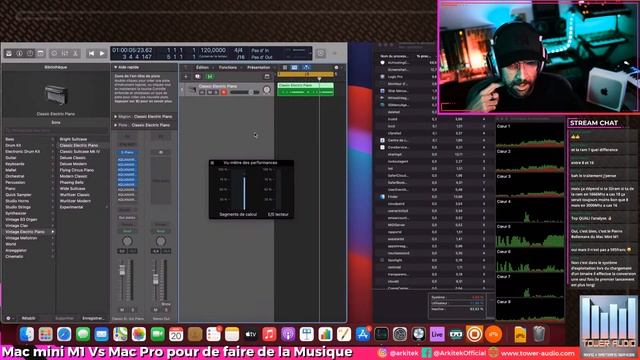Open Safari from the Dock
640x360 pixels.
pyautogui.click(x=64, y=334)
